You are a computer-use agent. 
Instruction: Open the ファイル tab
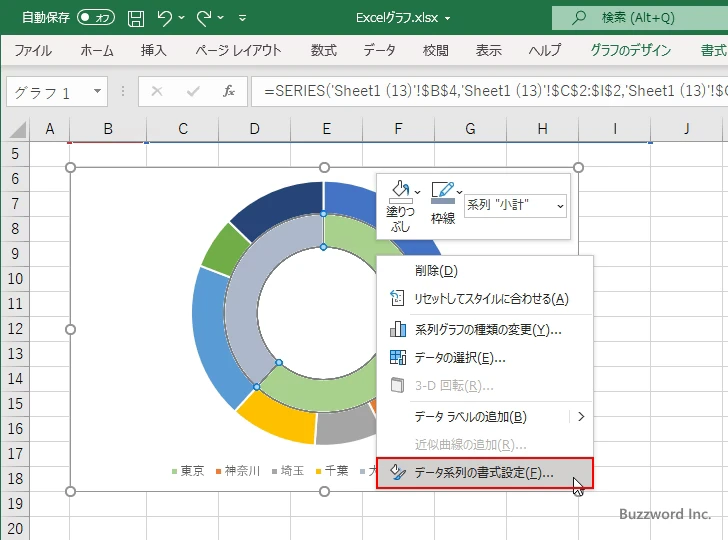[x=33, y=50]
